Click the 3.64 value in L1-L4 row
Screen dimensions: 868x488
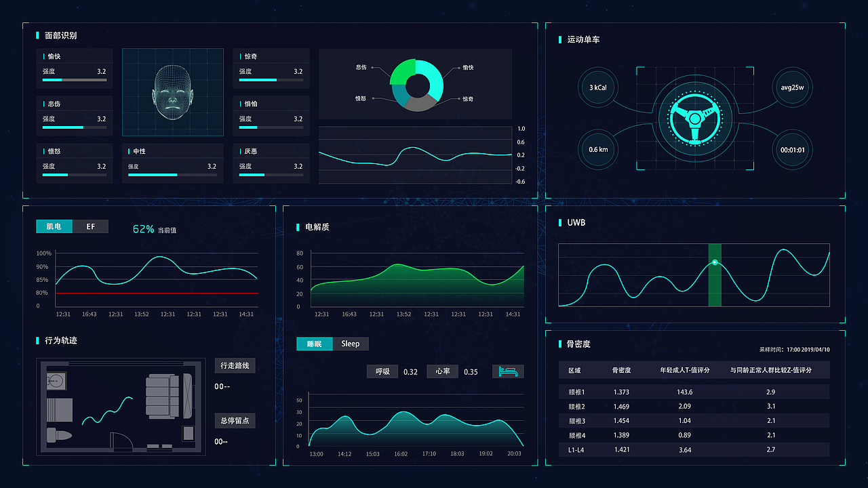click(x=685, y=449)
